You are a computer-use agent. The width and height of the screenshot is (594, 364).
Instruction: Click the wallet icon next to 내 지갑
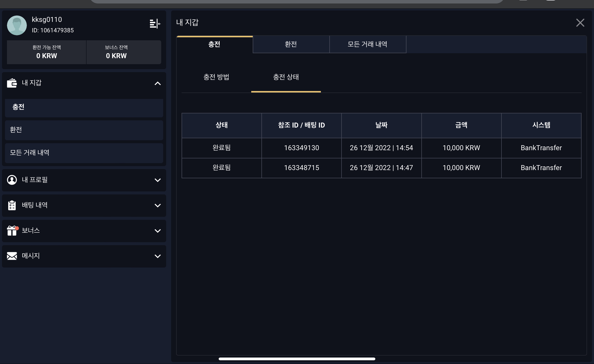point(12,83)
